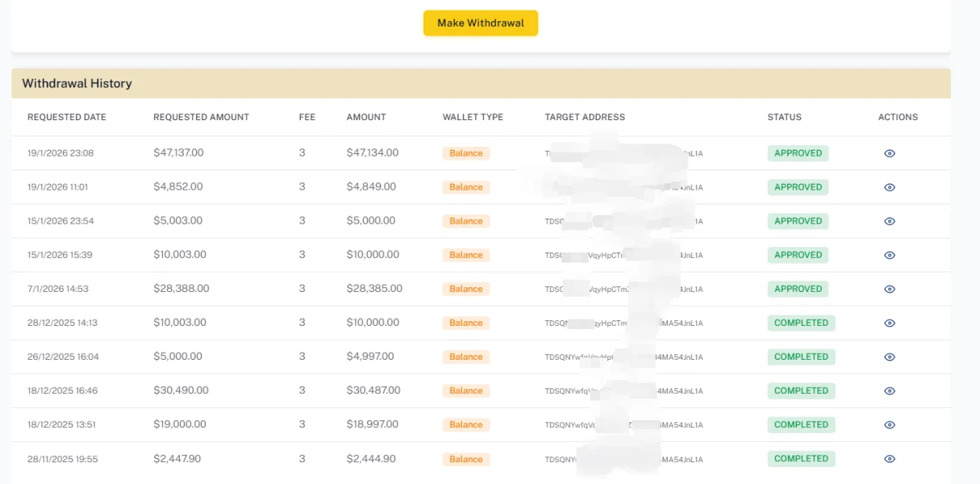View the 15/1/2026 23:54 withdrawal details
The image size is (980, 484).
click(890, 221)
